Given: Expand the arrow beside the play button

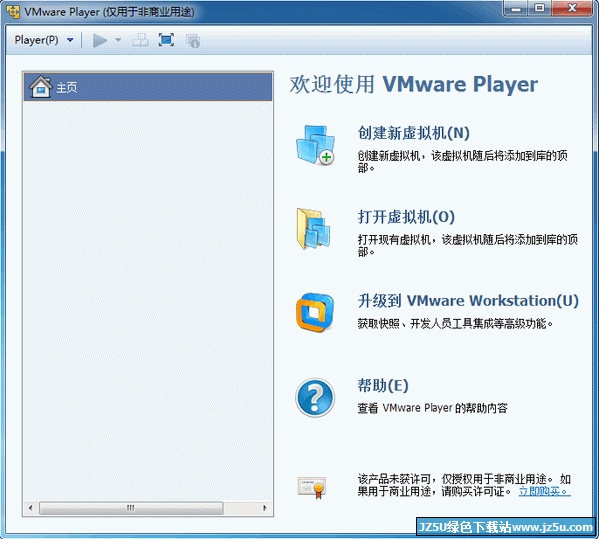Looking at the screenshot, I should click(x=118, y=40).
